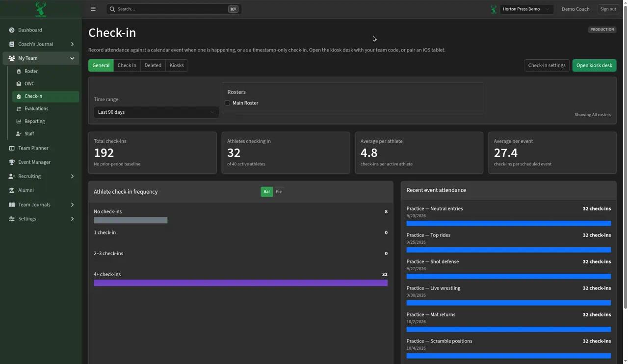Click the Demo Coach link
This screenshot has width=628, height=364.
tap(576, 9)
